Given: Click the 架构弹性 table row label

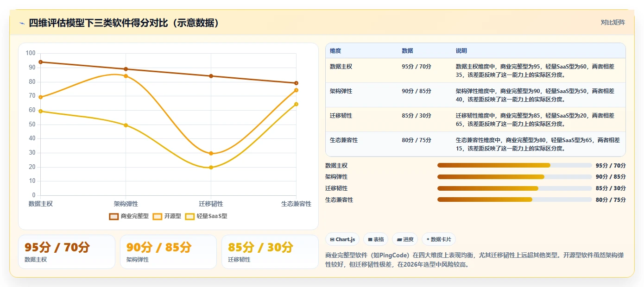Looking at the screenshot, I should (341, 91).
